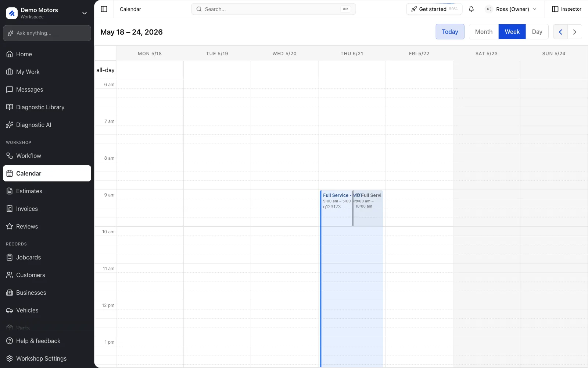Open Workflow section
588x368 pixels.
pyautogui.click(x=47, y=156)
